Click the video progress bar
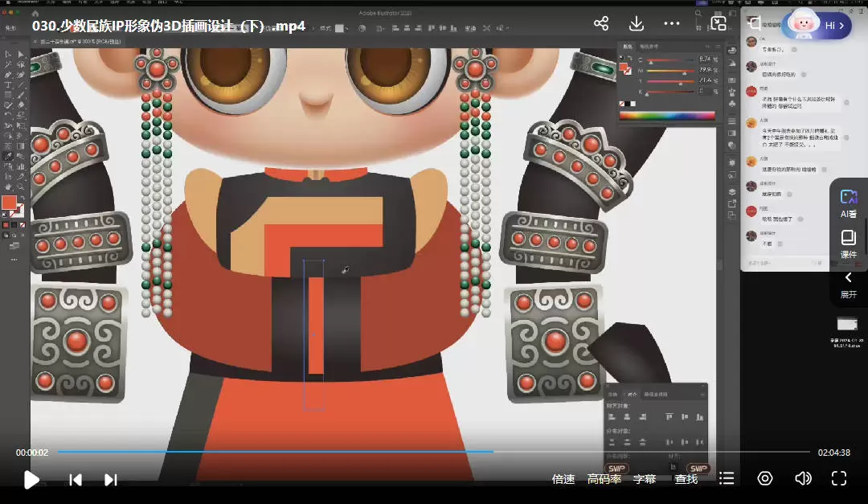 pyautogui.click(x=433, y=452)
